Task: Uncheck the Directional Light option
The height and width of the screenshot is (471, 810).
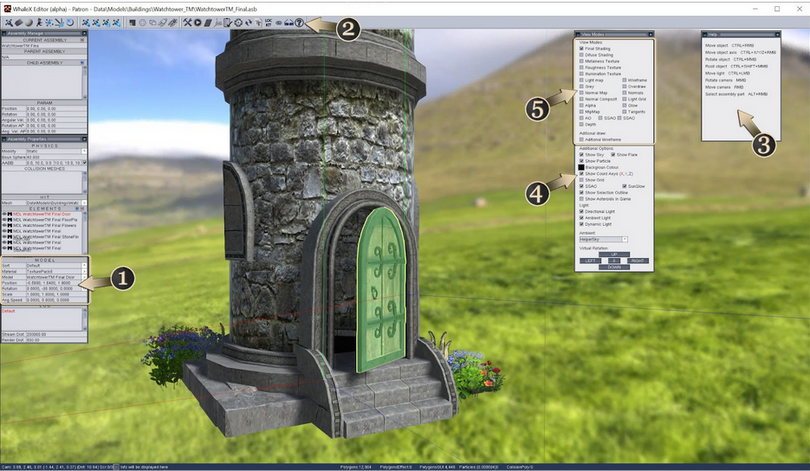Action: [x=581, y=211]
